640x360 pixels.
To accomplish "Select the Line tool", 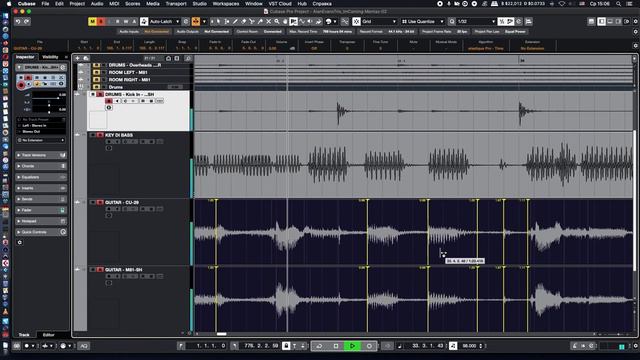I will (302, 22).
